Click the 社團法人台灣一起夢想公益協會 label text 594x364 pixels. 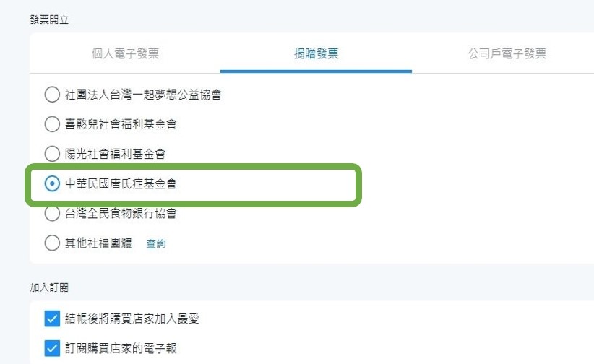coord(143,95)
